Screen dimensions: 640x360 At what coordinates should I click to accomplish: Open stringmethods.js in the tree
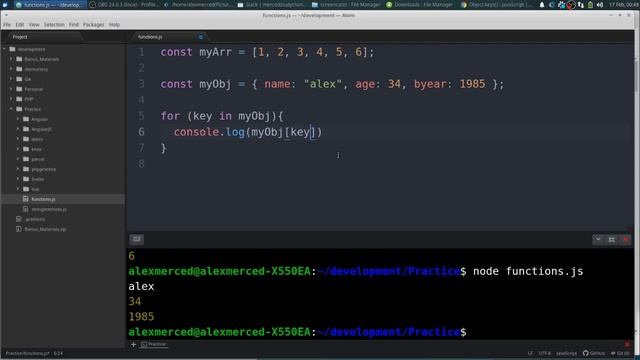tap(49, 209)
